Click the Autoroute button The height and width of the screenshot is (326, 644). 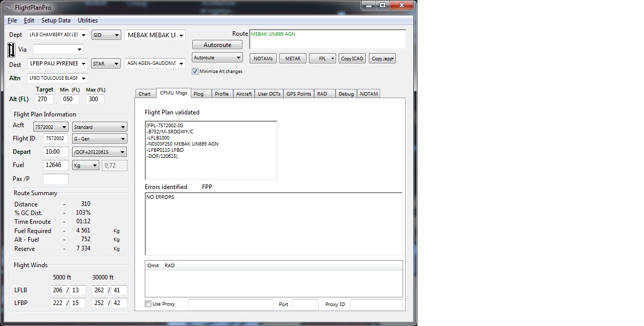(x=217, y=45)
